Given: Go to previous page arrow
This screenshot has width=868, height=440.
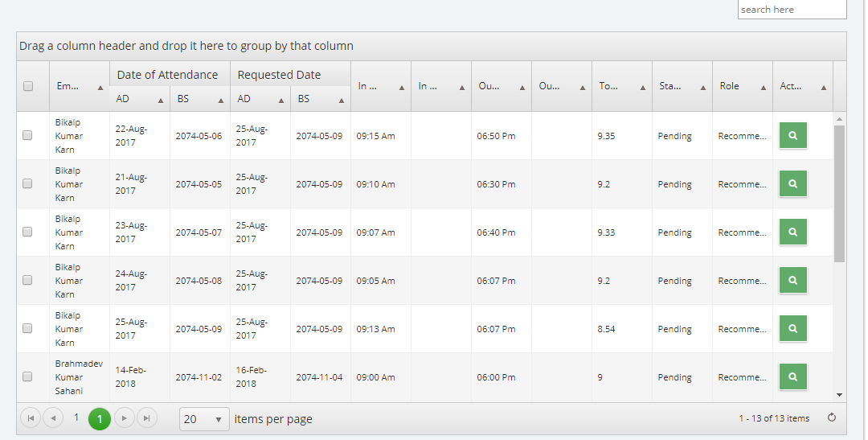Looking at the screenshot, I should tap(53, 417).
